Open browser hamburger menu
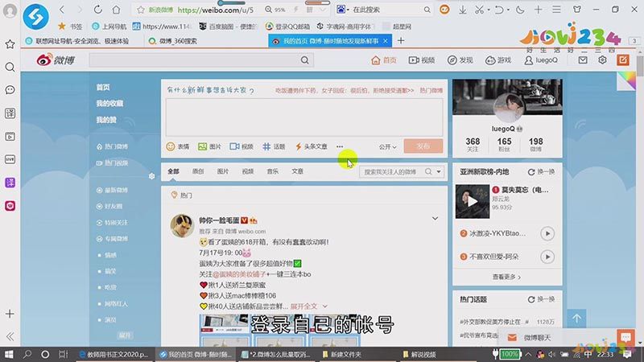The width and height of the screenshot is (644, 362). (556, 10)
